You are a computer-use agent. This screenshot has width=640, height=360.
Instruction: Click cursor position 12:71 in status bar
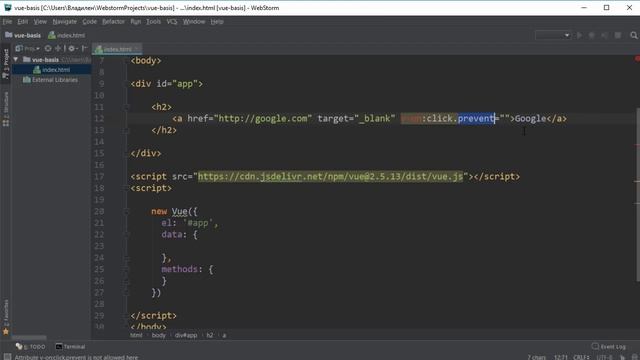pyautogui.click(x=561, y=357)
